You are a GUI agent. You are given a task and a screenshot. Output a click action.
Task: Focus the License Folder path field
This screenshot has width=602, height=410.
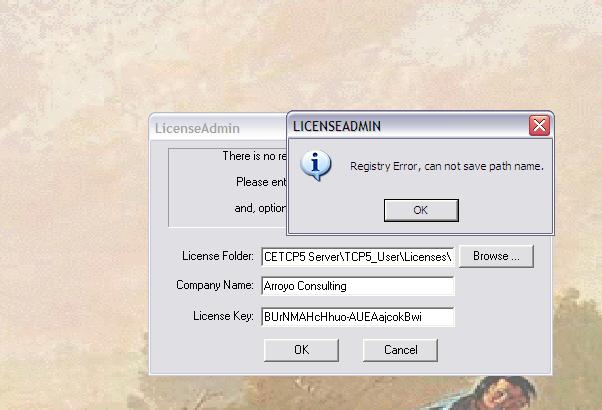358,257
